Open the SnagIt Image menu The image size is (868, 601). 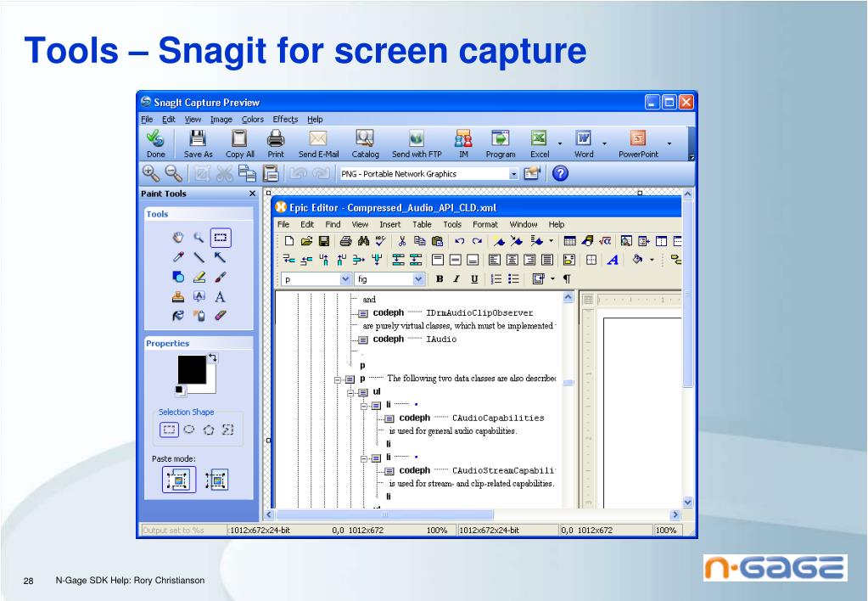pos(221,119)
